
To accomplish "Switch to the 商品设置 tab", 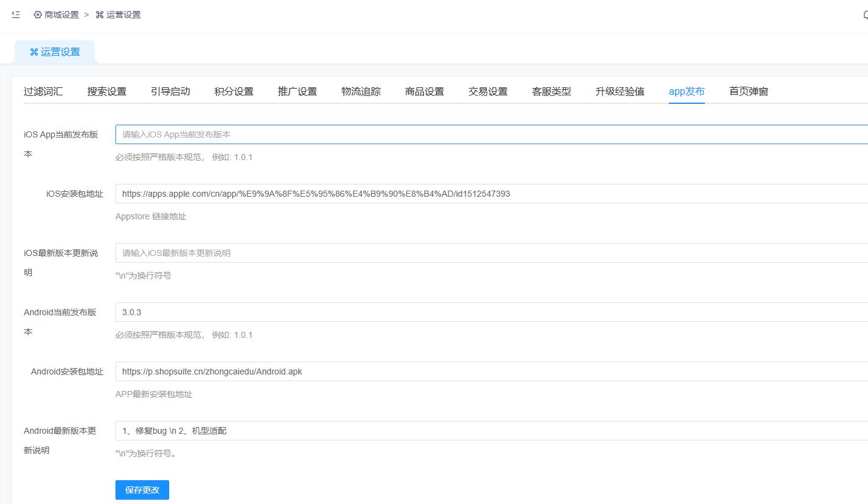I will tap(425, 92).
